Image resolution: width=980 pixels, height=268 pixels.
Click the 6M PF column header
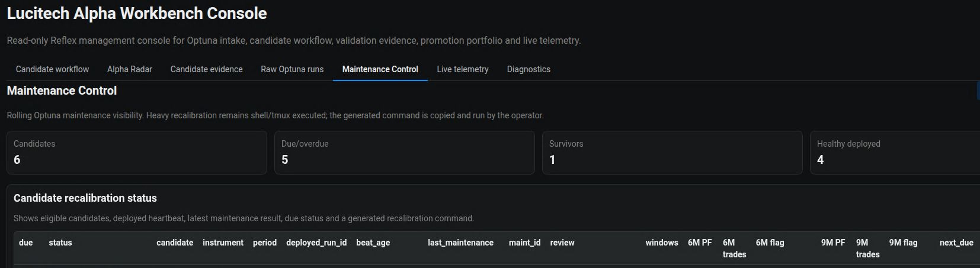(700, 243)
